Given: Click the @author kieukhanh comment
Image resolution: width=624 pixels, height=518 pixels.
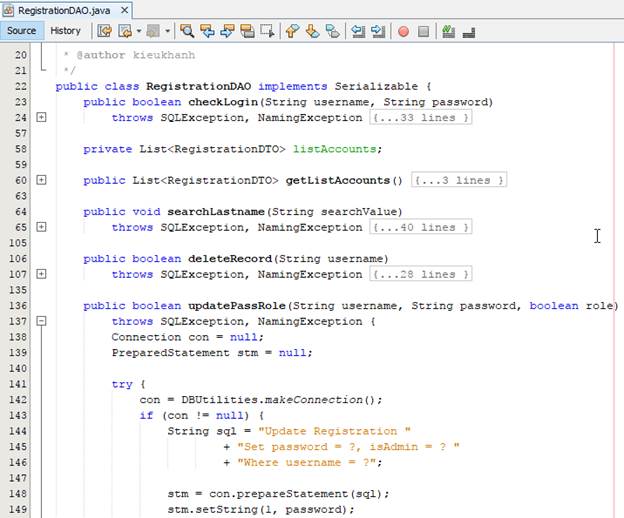Looking at the screenshot, I should point(135,55).
